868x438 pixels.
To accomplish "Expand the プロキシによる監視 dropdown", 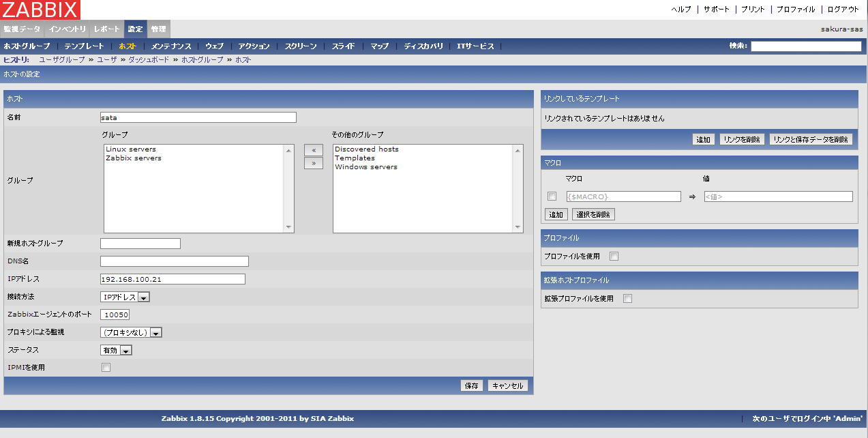I will 131,332.
